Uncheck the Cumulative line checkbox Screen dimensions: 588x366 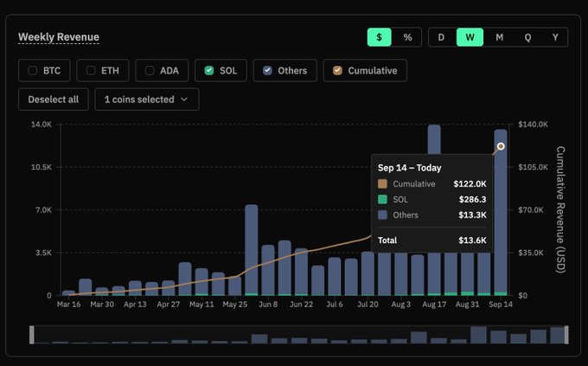(337, 70)
